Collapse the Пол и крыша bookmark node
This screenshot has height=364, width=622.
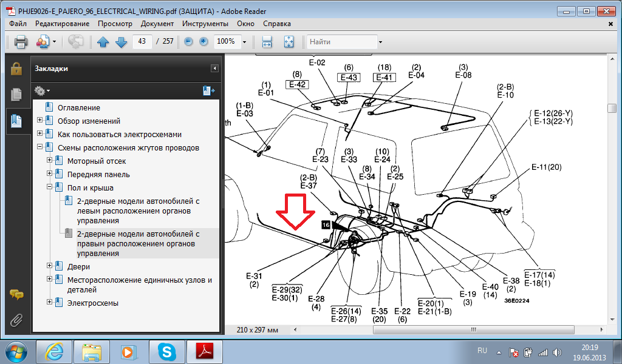(50, 187)
